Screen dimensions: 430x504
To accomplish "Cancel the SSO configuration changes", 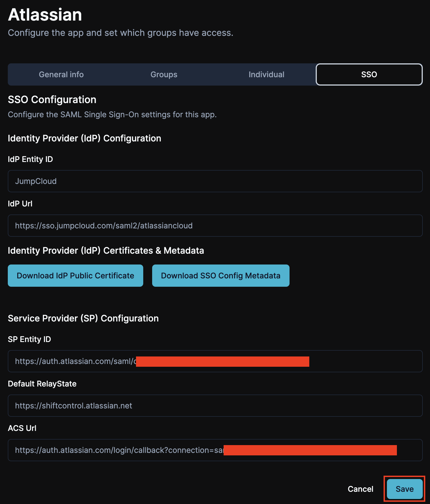I will (x=360, y=489).
